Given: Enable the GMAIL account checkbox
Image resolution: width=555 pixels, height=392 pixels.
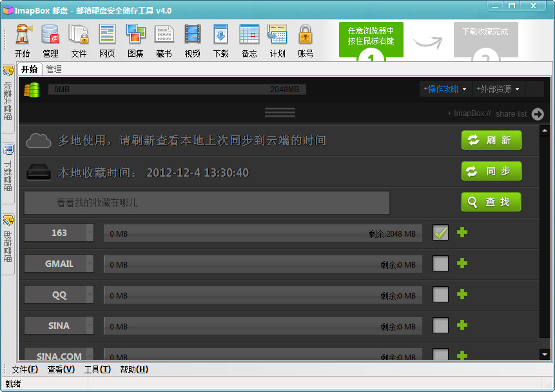Looking at the screenshot, I should pos(440,263).
